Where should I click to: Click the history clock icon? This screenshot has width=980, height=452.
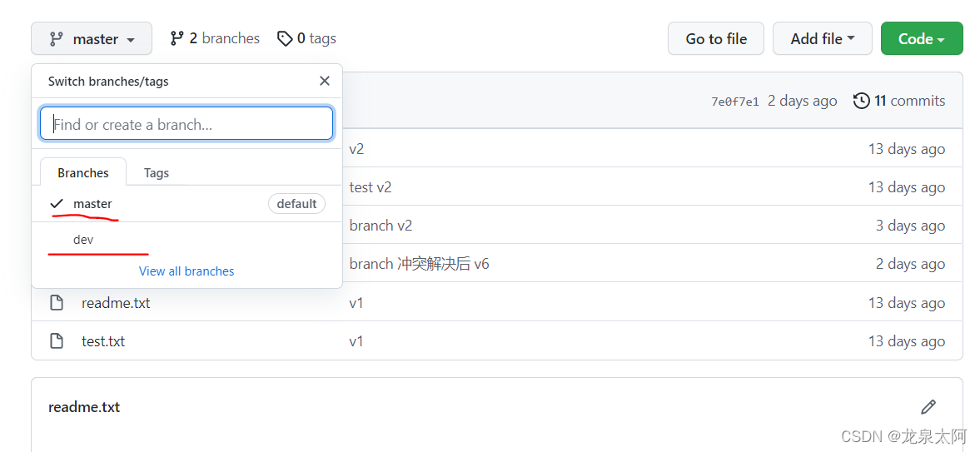(x=861, y=101)
